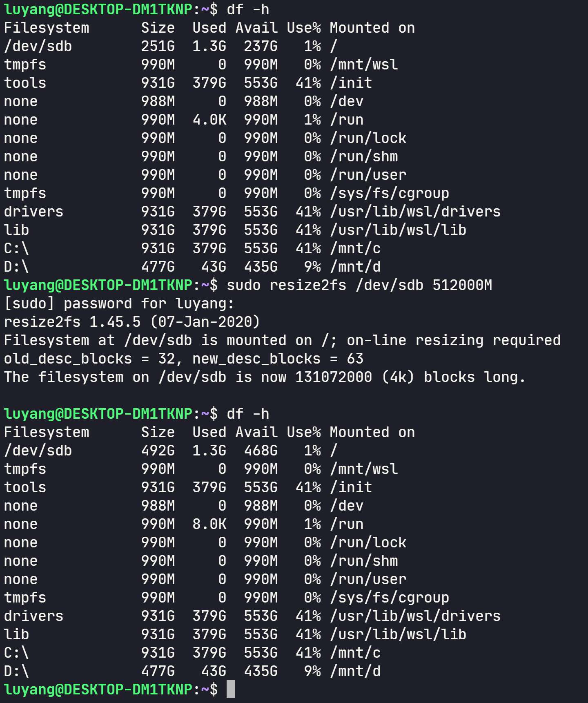Click the old_desc_blocks = 32 output line
This screenshot has height=703, width=588.
(x=184, y=359)
